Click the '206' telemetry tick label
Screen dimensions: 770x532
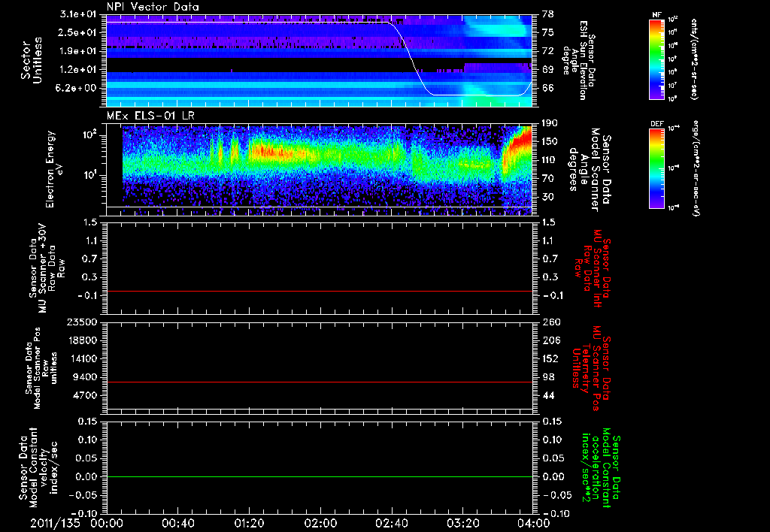click(x=551, y=340)
